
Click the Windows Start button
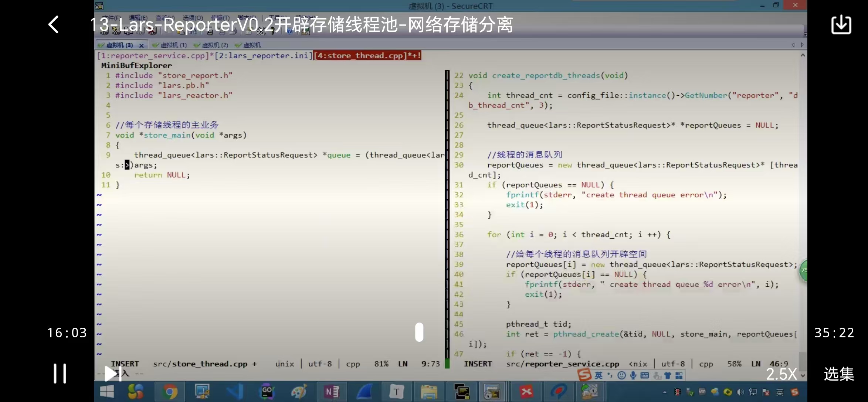pyautogui.click(x=107, y=392)
